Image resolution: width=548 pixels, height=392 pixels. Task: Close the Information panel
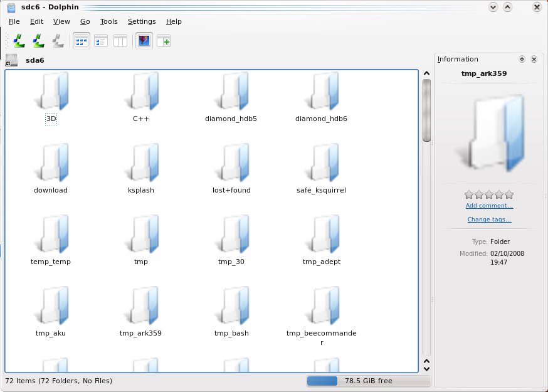click(x=534, y=60)
